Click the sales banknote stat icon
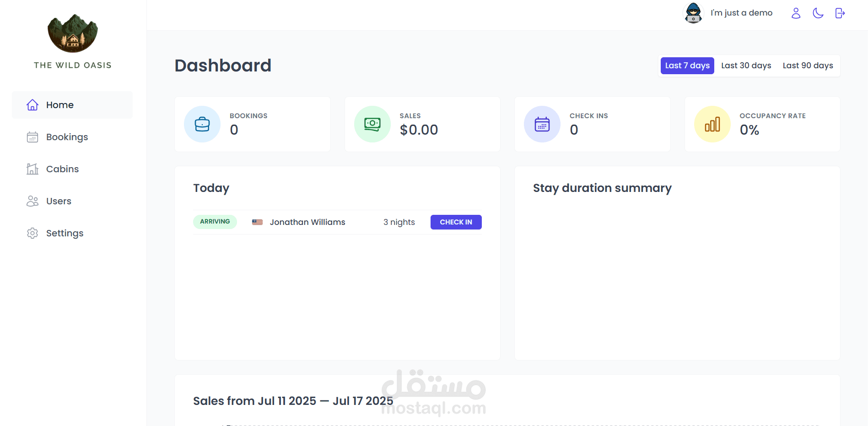 pyautogui.click(x=372, y=124)
